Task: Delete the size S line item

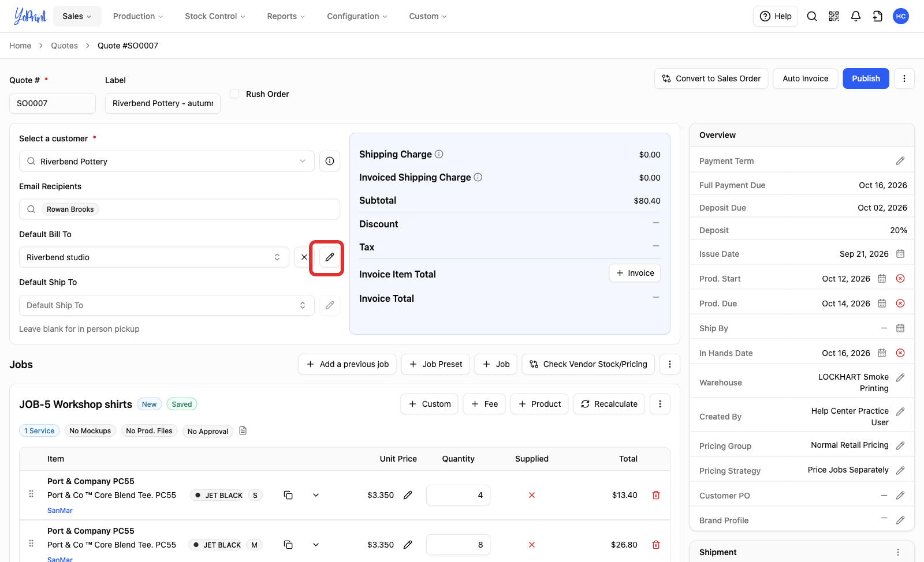Action: point(656,495)
